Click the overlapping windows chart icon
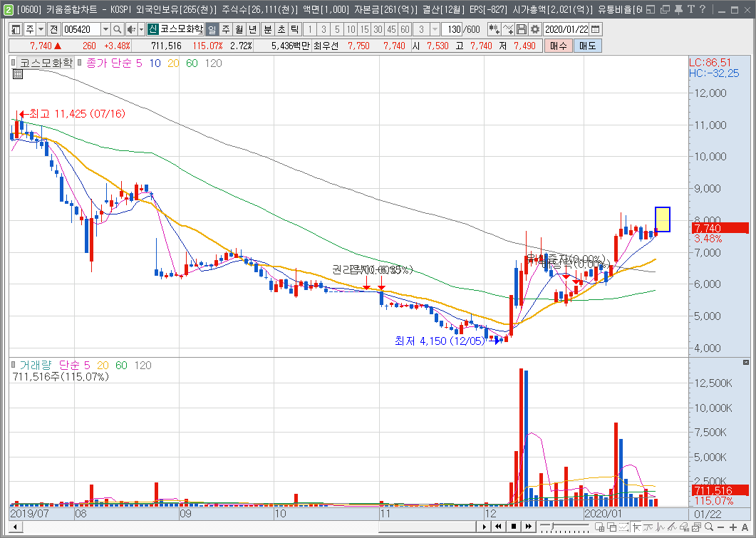 612,527
